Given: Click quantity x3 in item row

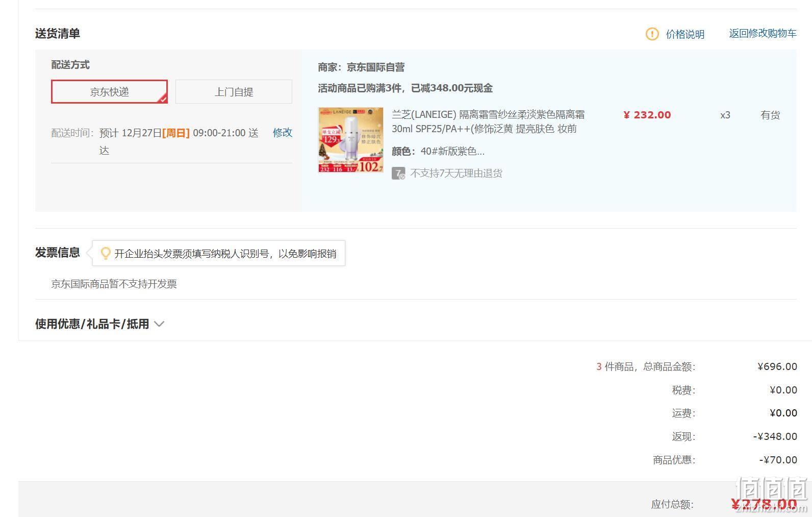Looking at the screenshot, I should [725, 115].
